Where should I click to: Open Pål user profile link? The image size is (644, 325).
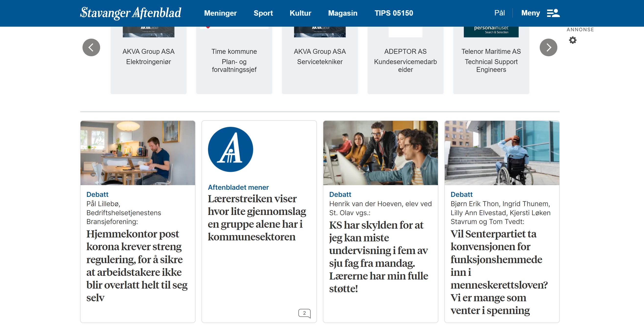(500, 13)
